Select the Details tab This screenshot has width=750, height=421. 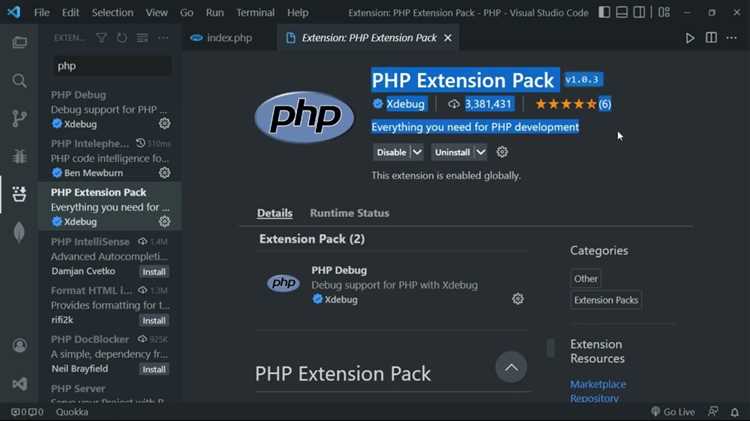coord(275,213)
